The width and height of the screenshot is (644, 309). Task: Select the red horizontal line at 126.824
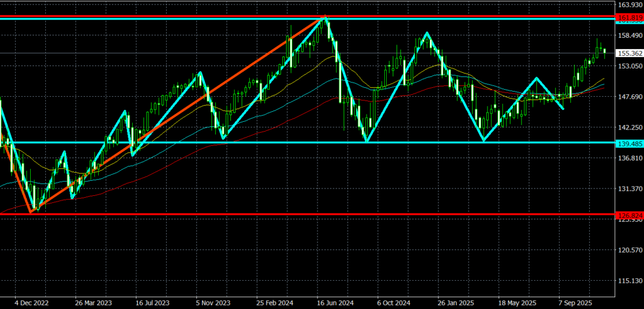314,214
